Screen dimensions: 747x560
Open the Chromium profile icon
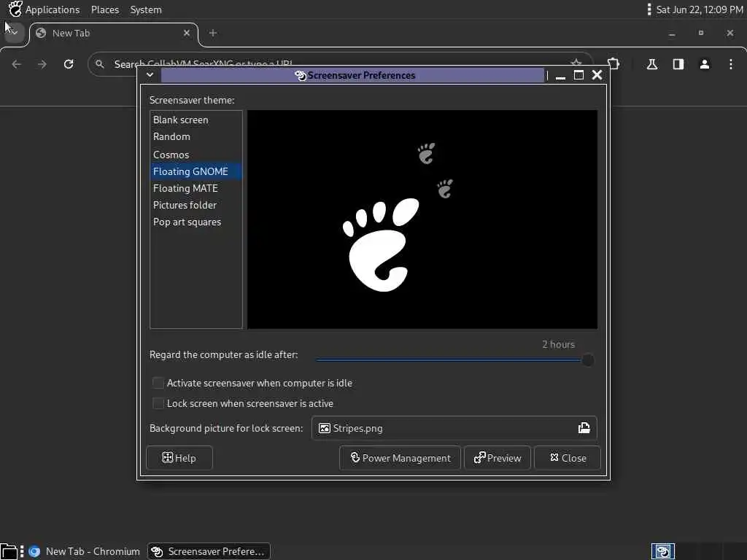pos(705,64)
